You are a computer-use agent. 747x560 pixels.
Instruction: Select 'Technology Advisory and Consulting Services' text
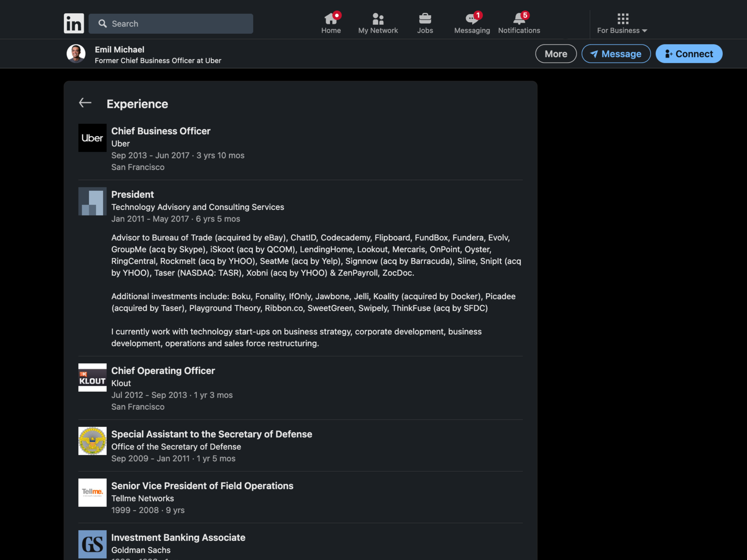(198, 207)
